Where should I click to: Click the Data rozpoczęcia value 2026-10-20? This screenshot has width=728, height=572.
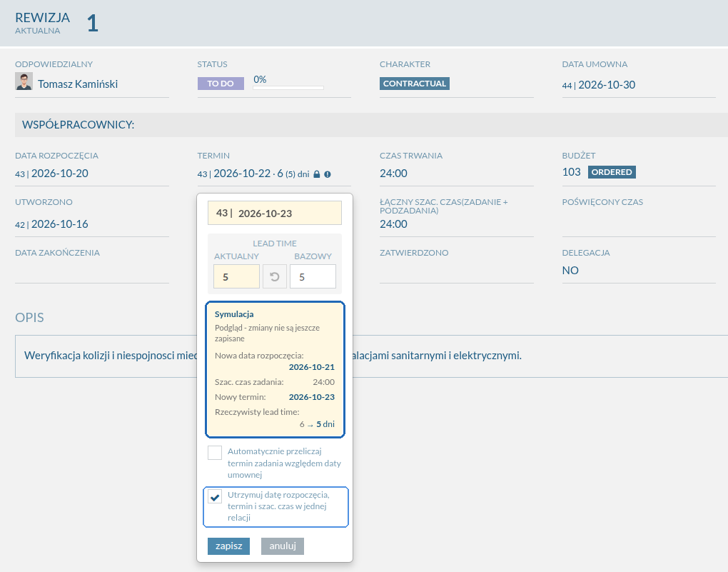pos(59,174)
